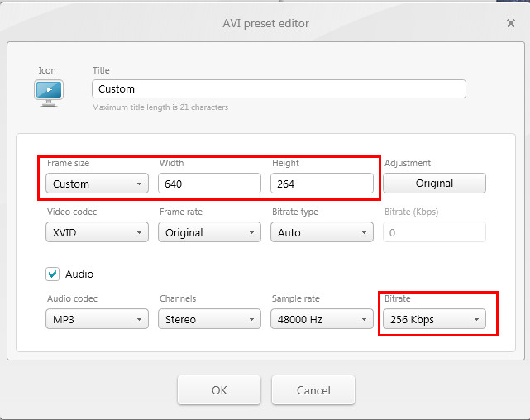This screenshot has width=530, height=420.
Task: Expand the Channels Stereo dropdown
Action: click(209, 319)
